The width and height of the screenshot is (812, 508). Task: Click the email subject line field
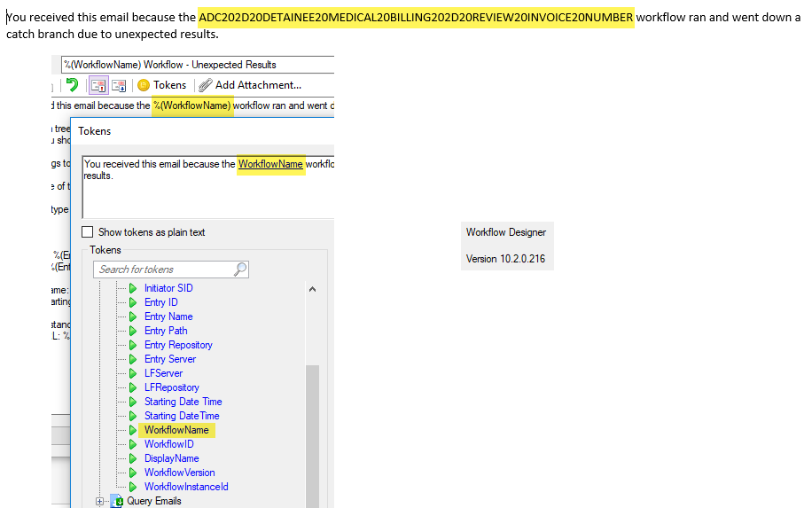[195, 65]
